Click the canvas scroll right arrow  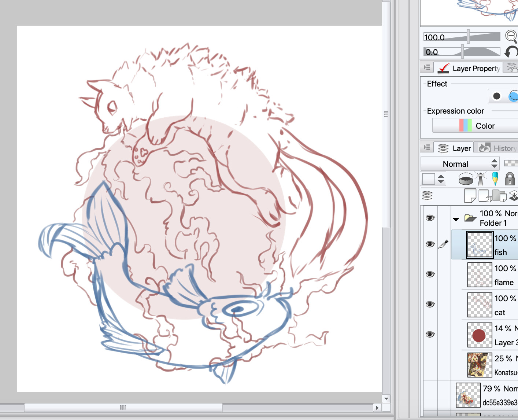coord(377,407)
